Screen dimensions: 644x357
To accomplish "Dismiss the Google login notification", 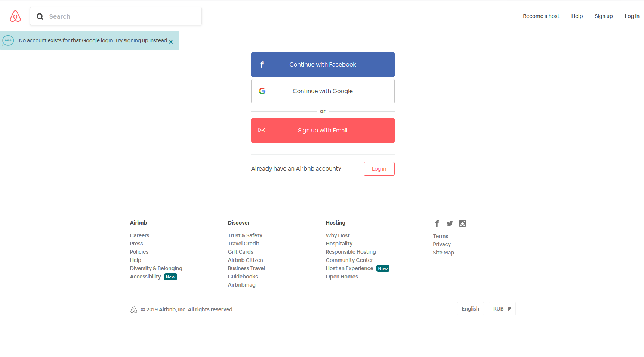I will [171, 42].
